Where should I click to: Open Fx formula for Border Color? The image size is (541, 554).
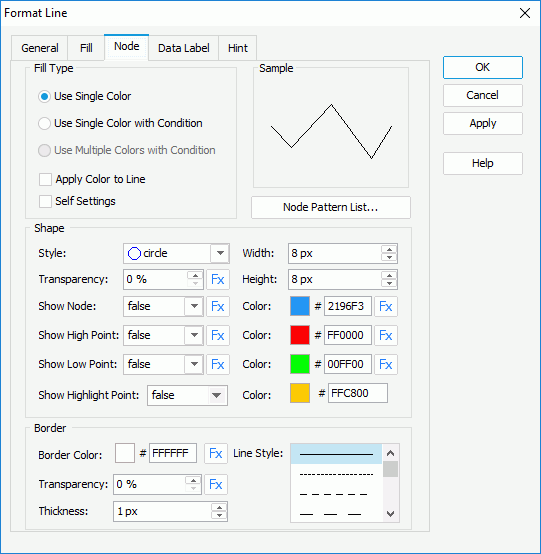pos(216,453)
